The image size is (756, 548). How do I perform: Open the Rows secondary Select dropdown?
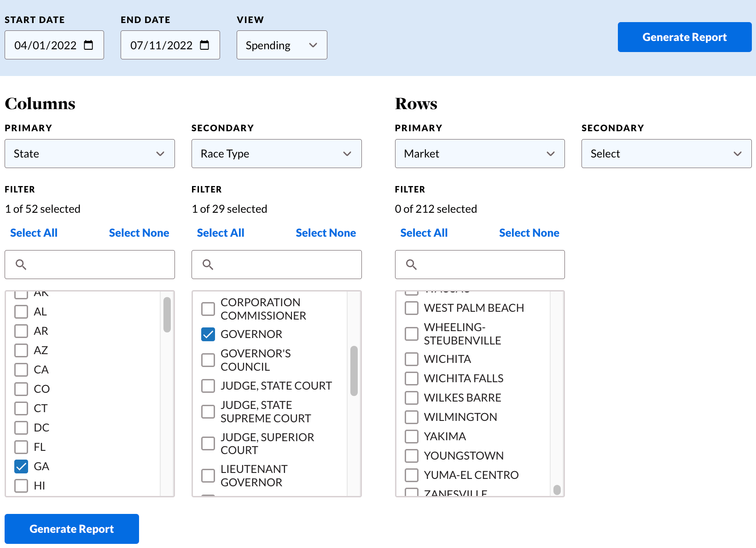click(667, 154)
